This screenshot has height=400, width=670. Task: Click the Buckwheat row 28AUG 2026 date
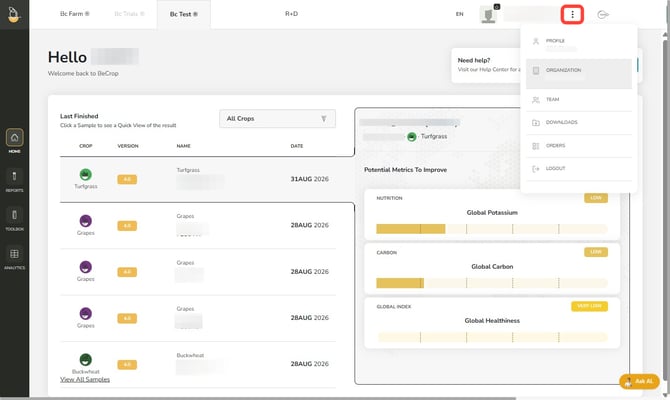(x=310, y=364)
